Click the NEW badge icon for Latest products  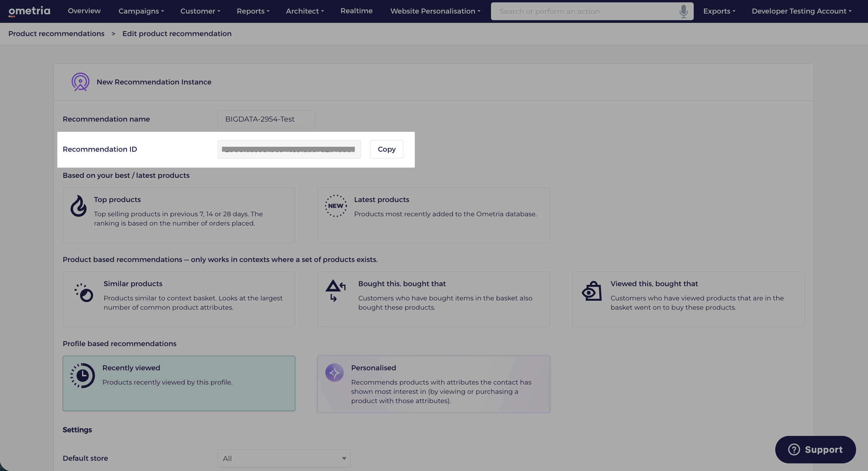(x=336, y=206)
